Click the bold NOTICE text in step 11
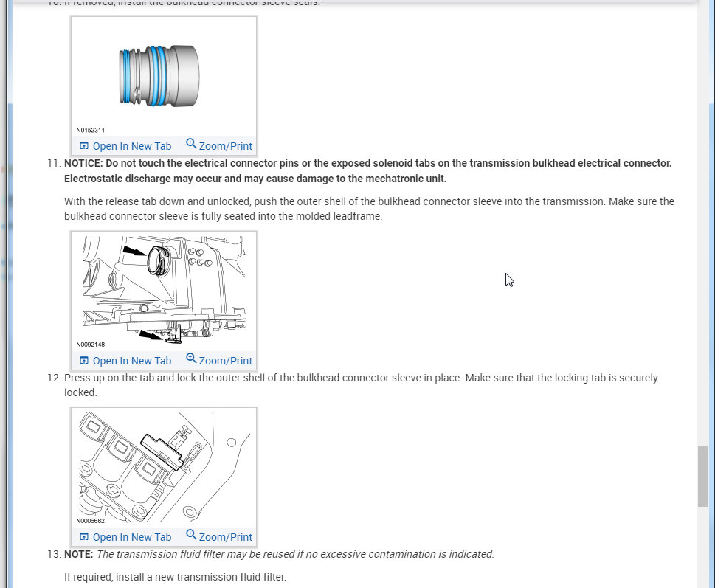715x588 pixels. point(368,171)
